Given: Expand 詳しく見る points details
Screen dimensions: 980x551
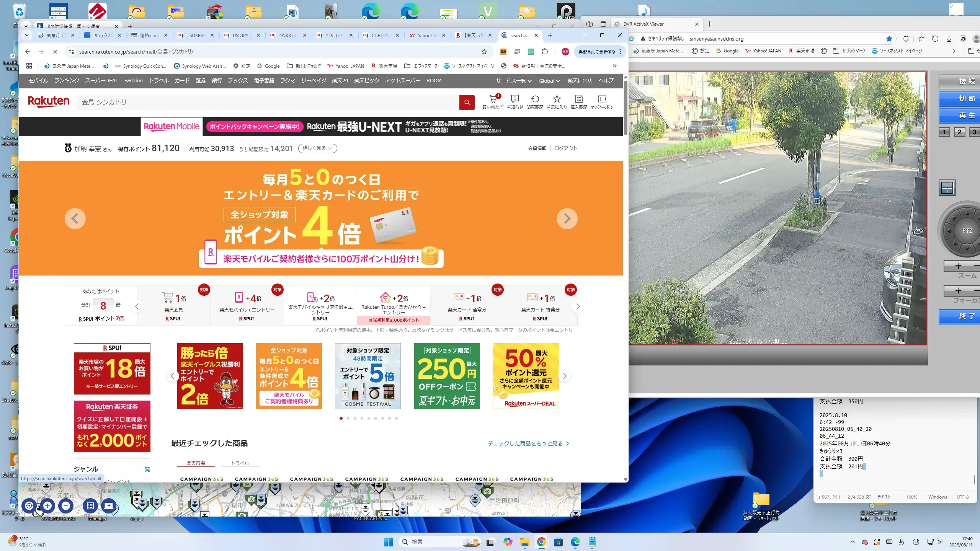Looking at the screenshot, I should coord(317,148).
